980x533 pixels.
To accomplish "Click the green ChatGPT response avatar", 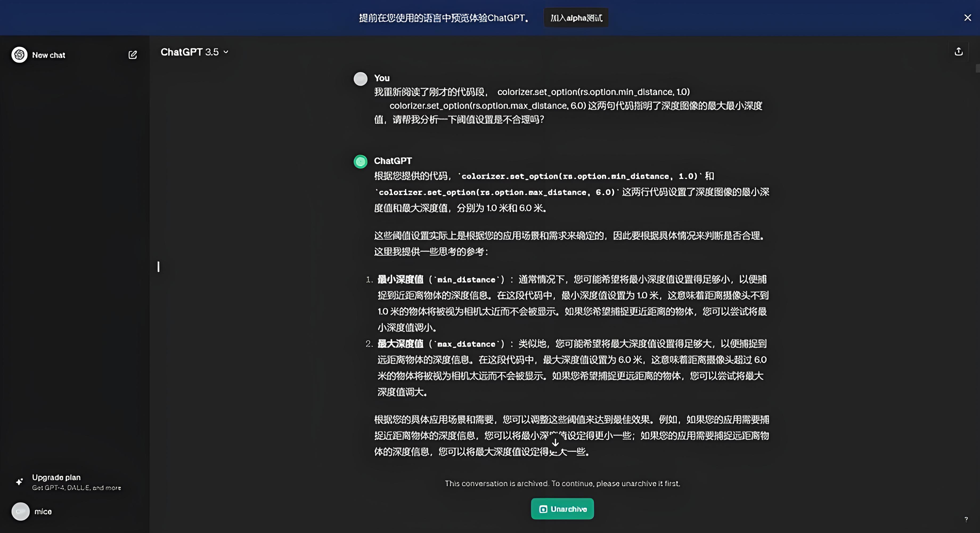I will (360, 161).
